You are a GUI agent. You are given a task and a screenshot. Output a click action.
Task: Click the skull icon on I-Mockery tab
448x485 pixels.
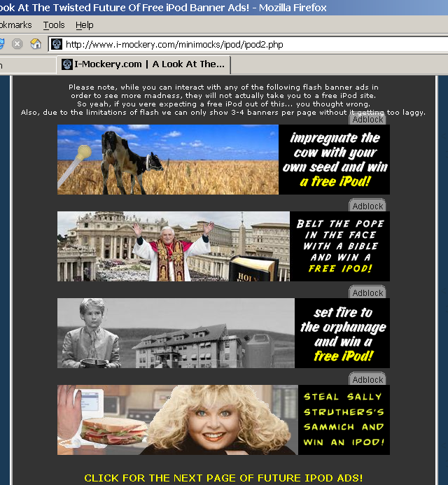66,64
